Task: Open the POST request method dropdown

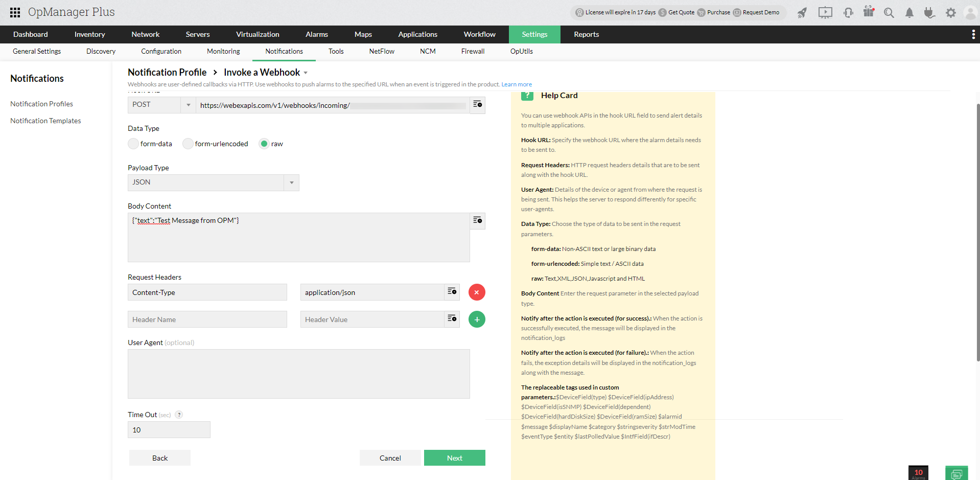Action: (x=188, y=105)
